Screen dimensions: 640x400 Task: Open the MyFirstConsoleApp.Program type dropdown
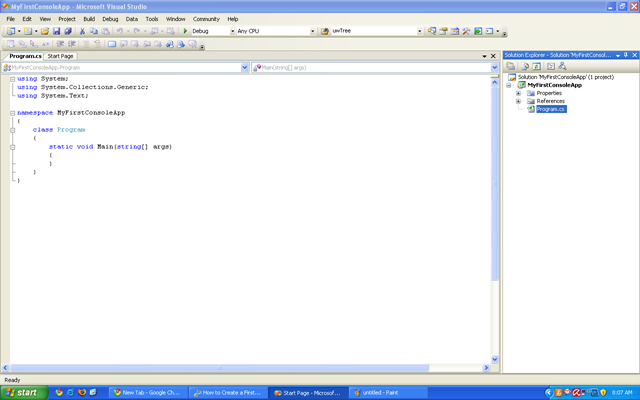coord(245,68)
